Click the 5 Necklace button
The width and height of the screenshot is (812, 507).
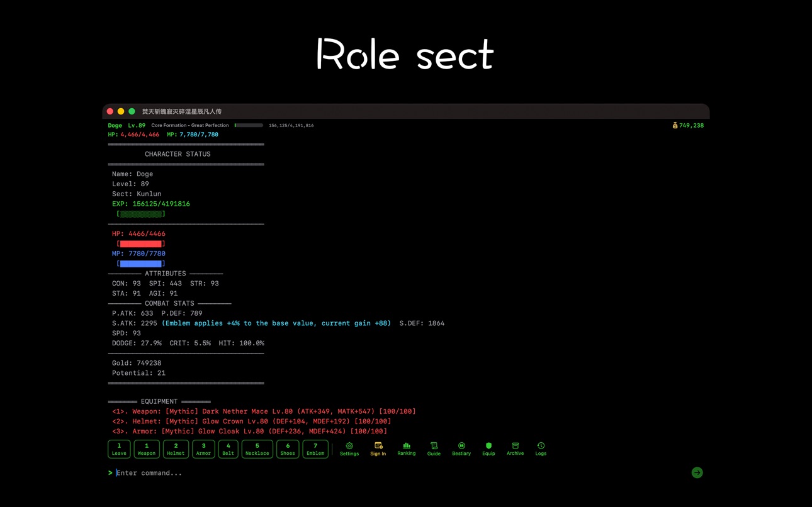click(x=257, y=449)
